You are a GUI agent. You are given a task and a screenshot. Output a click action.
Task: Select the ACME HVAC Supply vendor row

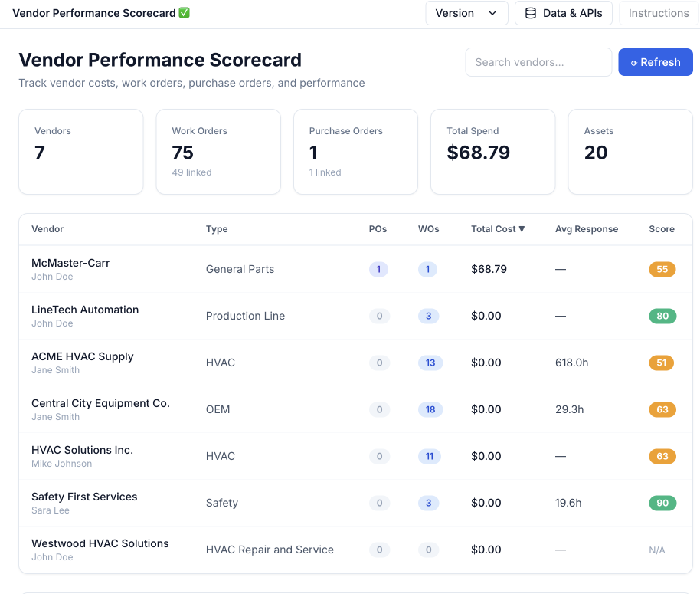click(x=83, y=356)
